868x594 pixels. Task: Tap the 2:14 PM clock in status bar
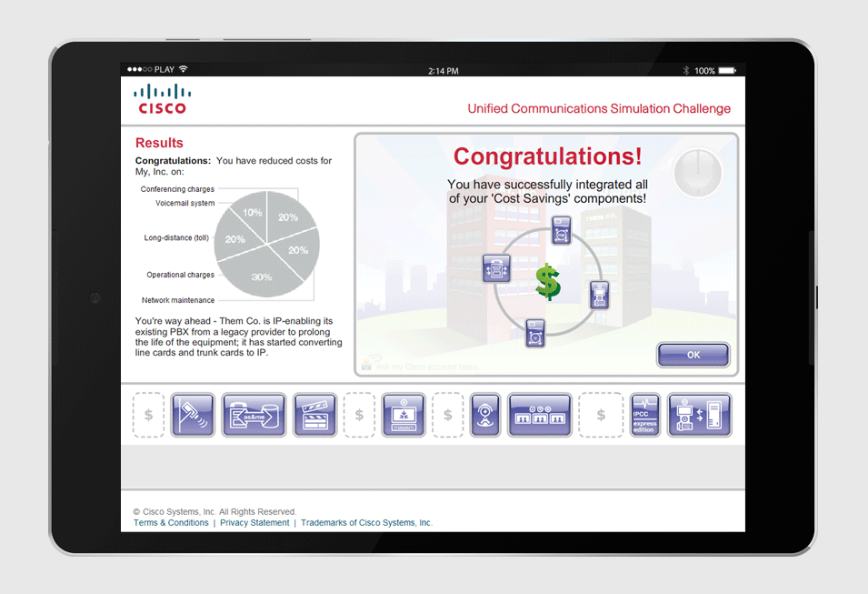pyautogui.click(x=444, y=71)
